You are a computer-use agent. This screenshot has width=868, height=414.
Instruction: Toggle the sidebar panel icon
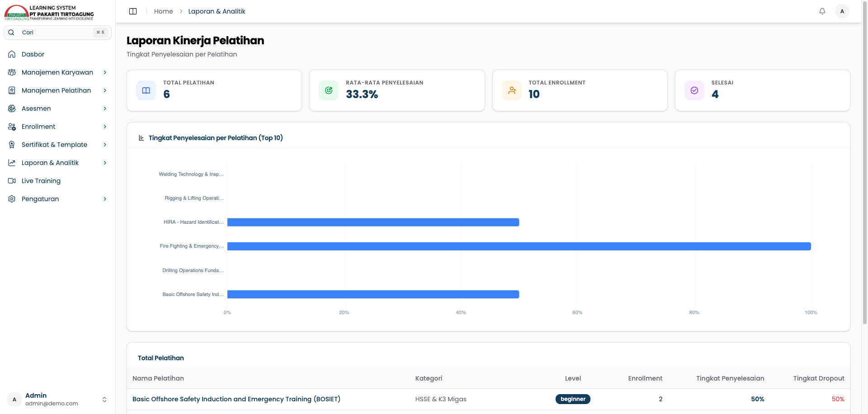tap(133, 11)
